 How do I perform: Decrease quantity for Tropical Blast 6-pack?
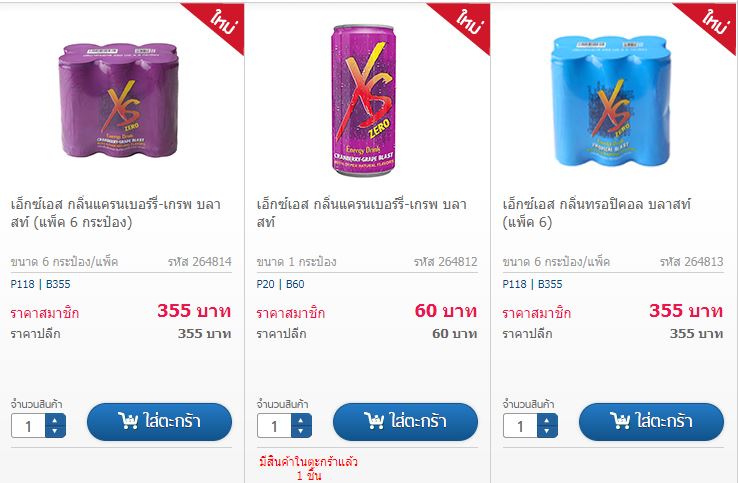tap(547, 431)
